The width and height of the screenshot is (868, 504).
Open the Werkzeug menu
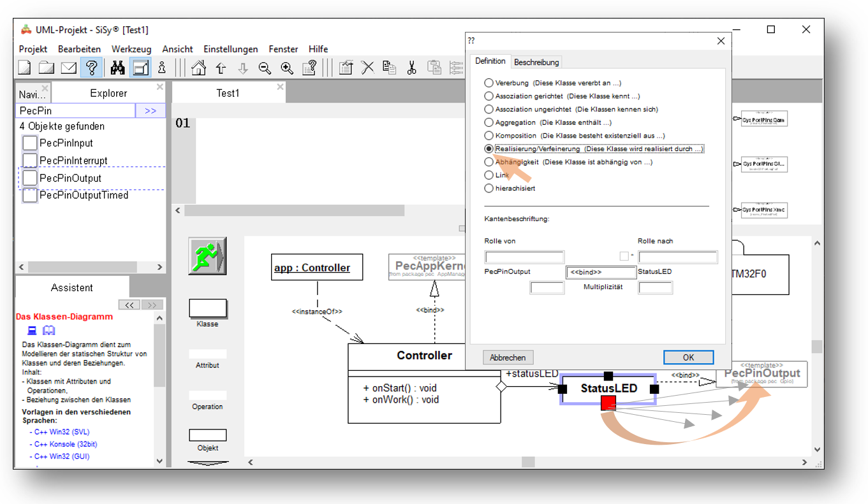coord(131,49)
